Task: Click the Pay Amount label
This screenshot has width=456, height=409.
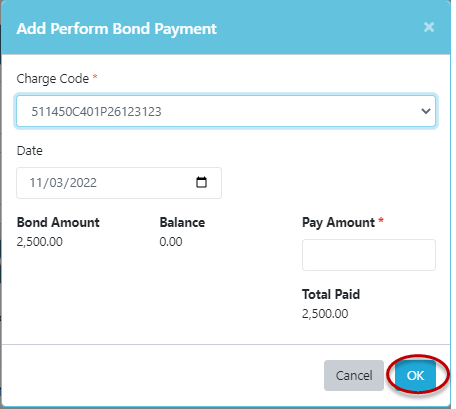Action: 338,223
